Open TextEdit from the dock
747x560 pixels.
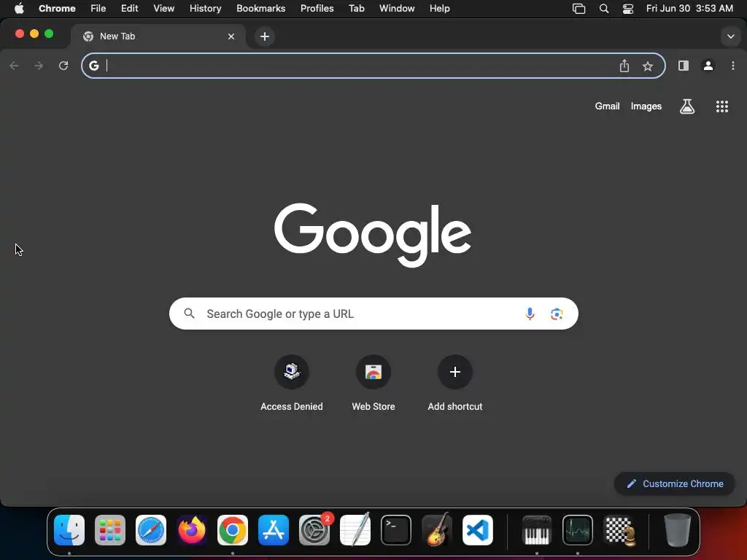[355, 530]
